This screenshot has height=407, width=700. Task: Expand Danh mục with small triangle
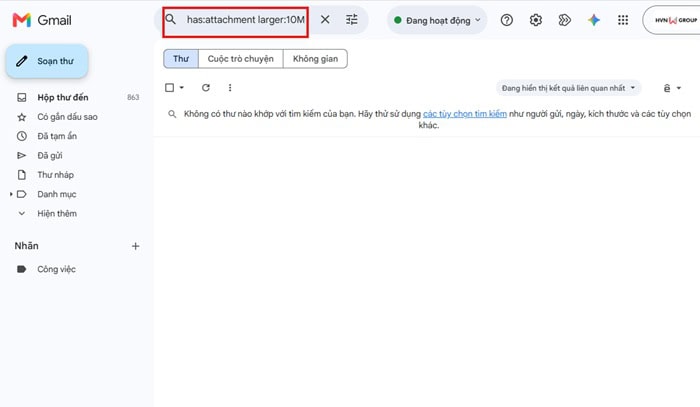tap(11, 194)
